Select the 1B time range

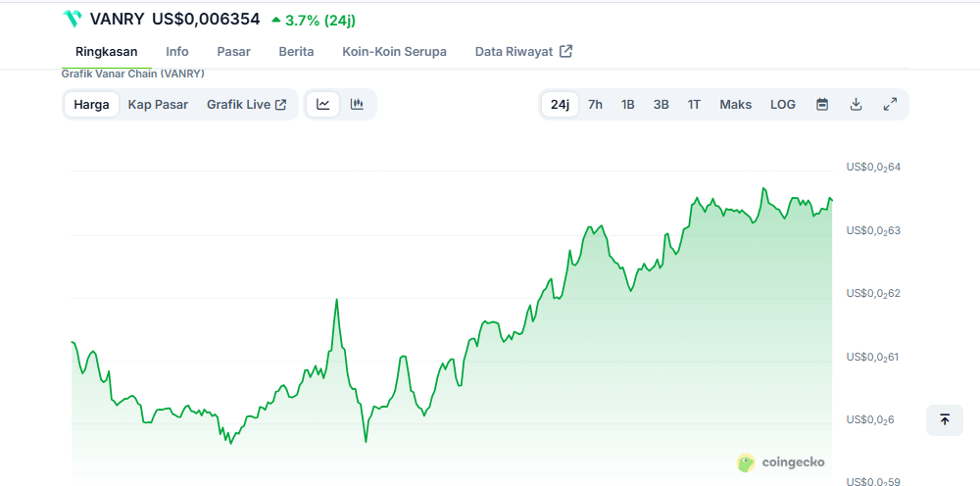(628, 104)
